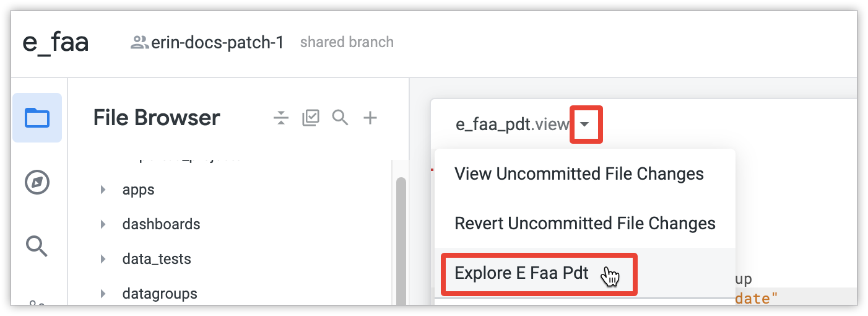Click the shared branch people icon

(x=139, y=43)
